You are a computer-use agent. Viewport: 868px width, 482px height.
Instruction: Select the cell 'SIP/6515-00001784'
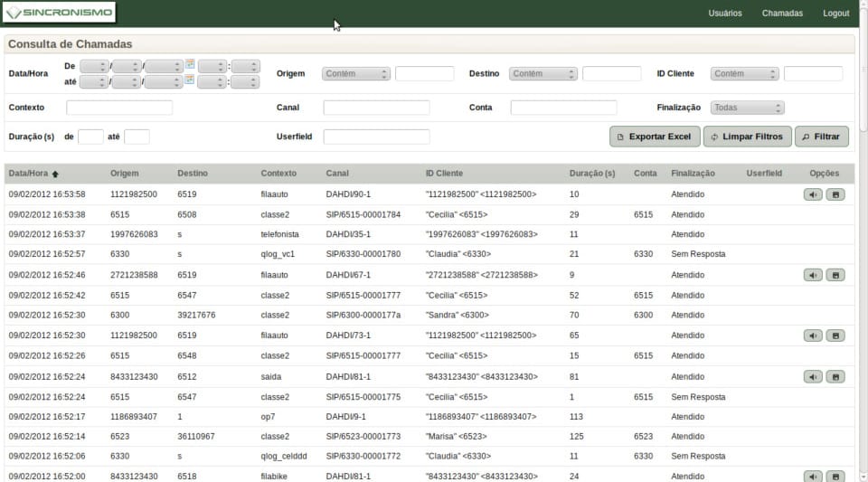coord(363,214)
